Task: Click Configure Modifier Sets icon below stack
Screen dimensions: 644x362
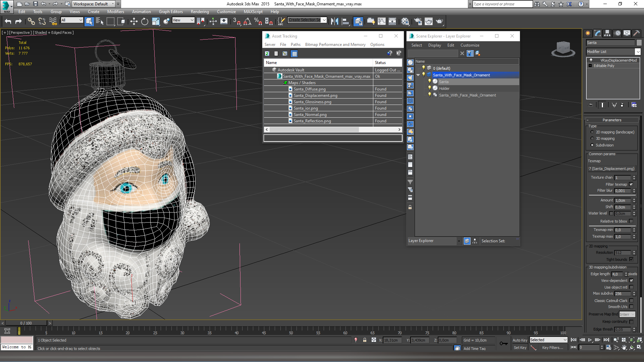Action: (634, 105)
